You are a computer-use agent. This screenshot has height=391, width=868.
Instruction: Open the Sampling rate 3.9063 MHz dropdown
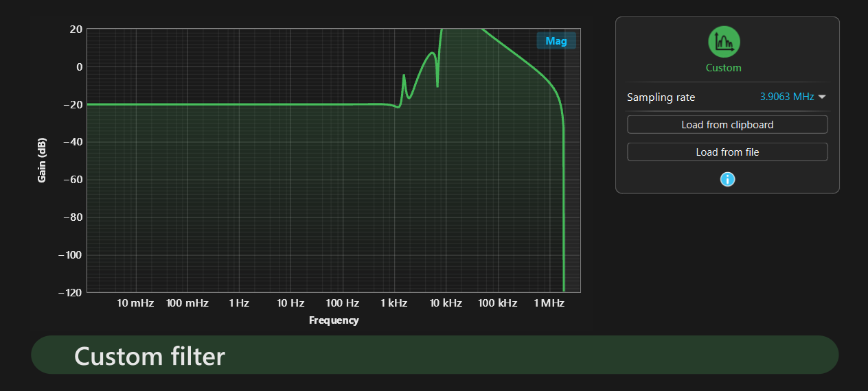(792, 97)
